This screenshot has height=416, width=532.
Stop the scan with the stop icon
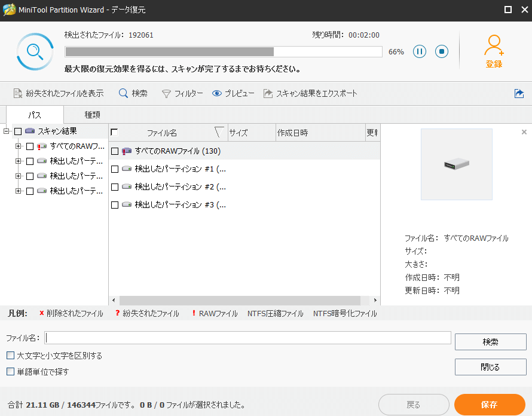(441, 51)
